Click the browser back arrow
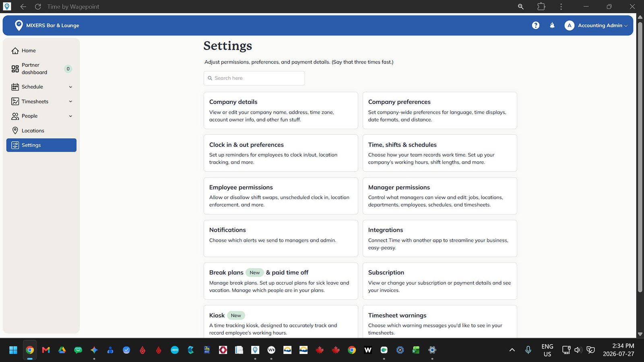Image resolution: width=644 pixels, height=362 pixels. [x=23, y=6]
